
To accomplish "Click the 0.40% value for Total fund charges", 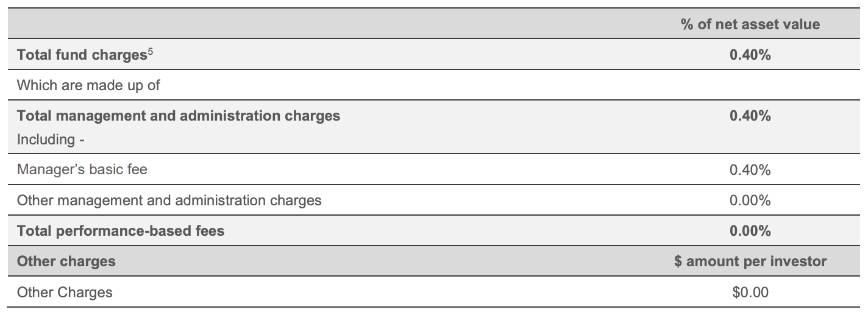I will point(750,55).
